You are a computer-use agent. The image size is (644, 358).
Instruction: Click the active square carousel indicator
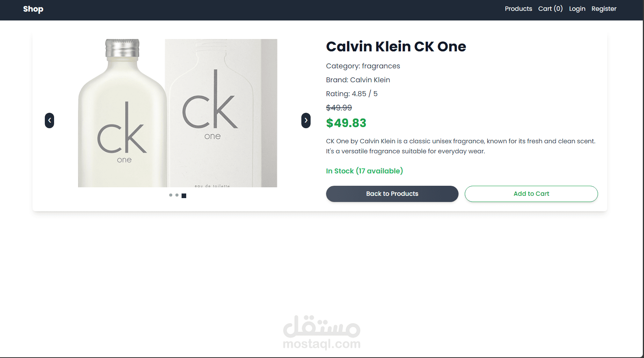(x=184, y=196)
